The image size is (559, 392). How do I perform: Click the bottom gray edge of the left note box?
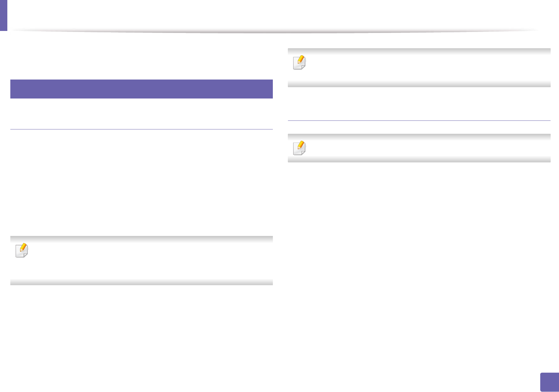pos(141,283)
